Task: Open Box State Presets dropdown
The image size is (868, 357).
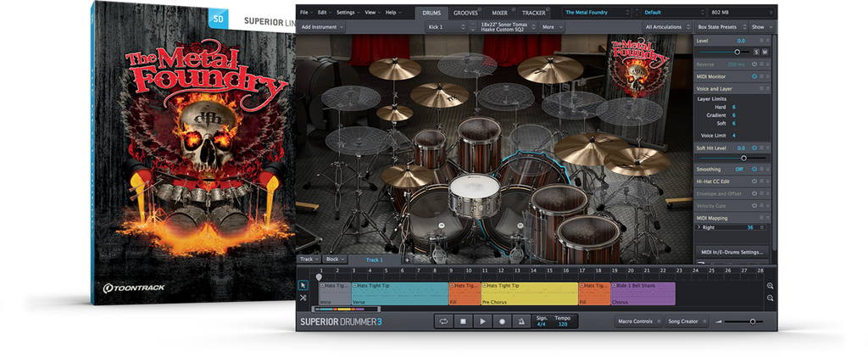Action: [x=721, y=26]
